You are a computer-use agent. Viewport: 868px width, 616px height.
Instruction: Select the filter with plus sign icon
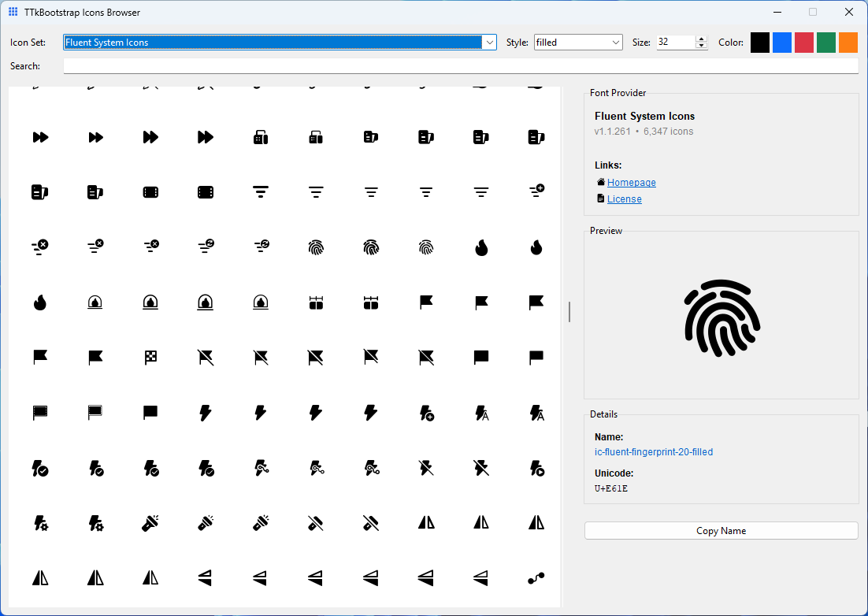pyautogui.click(x=536, y=191)
